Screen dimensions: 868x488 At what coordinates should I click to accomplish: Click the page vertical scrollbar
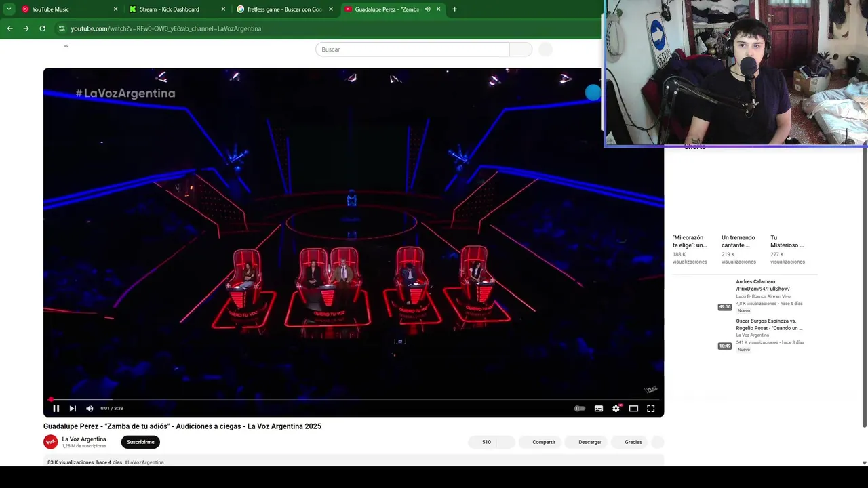[x=864, y=288]
